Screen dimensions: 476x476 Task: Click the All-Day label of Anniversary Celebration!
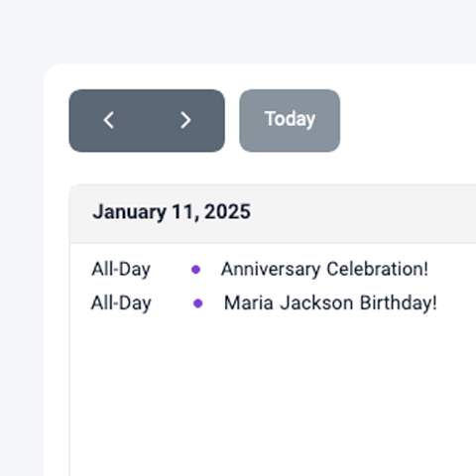click(121, 269)
